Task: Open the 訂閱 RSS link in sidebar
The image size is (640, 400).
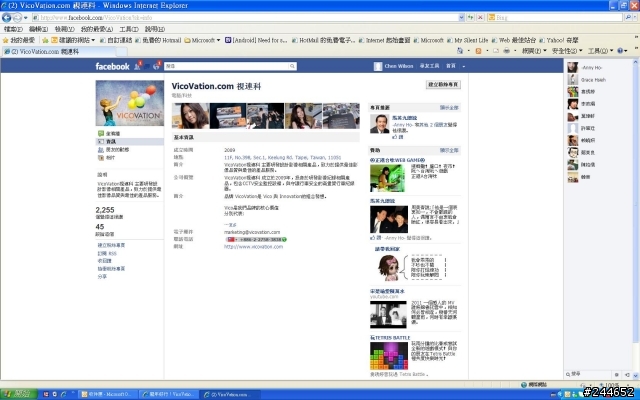Action: click(107, 253)
